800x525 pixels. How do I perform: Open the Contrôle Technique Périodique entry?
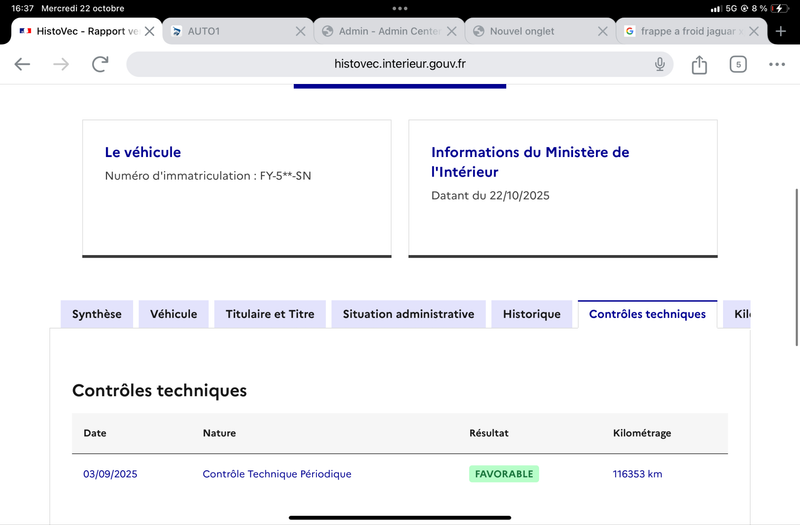coord(277,474)
